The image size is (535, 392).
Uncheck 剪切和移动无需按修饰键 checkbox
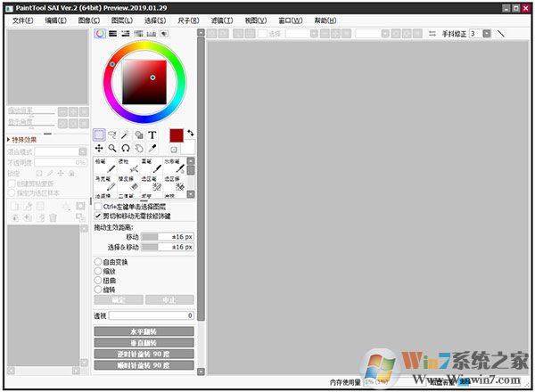[x=98, y=216]
